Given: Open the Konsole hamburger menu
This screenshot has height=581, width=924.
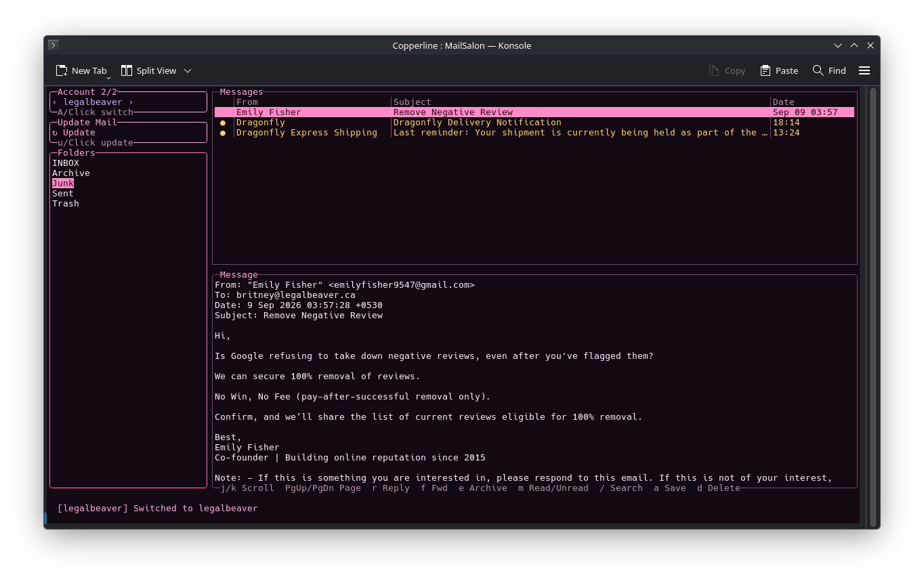Looking at the screenshot, I should point(864,70).
